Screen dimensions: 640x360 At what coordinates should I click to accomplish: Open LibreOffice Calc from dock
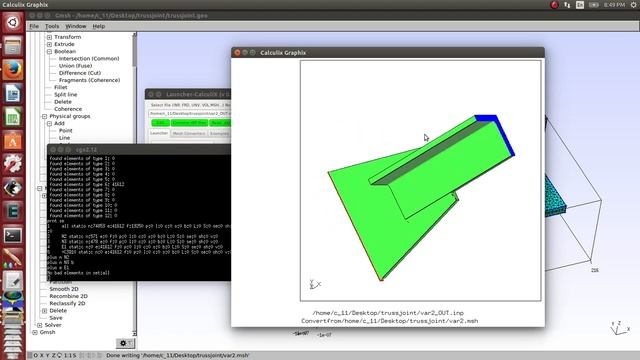[x=13, y=117]
